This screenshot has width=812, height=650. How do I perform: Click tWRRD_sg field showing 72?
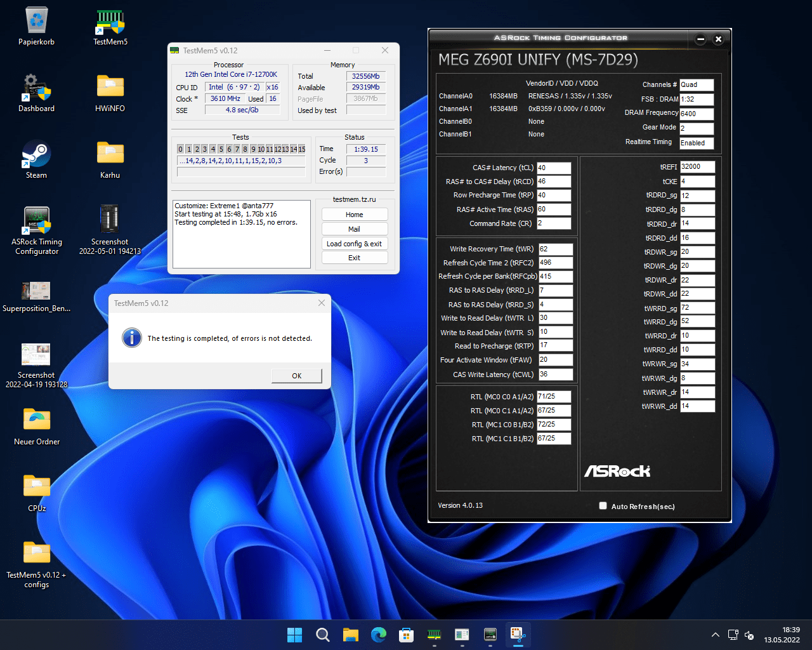pos(698,308)
